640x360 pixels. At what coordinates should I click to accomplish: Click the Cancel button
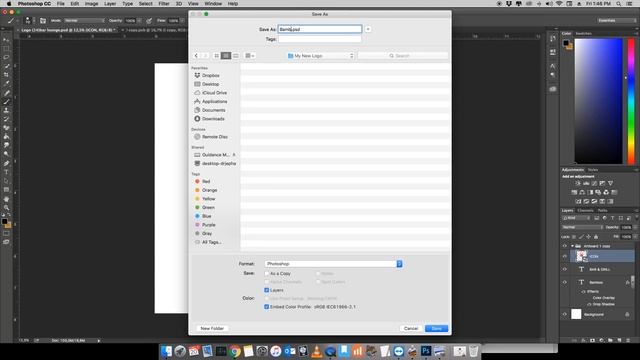point(411,329)
